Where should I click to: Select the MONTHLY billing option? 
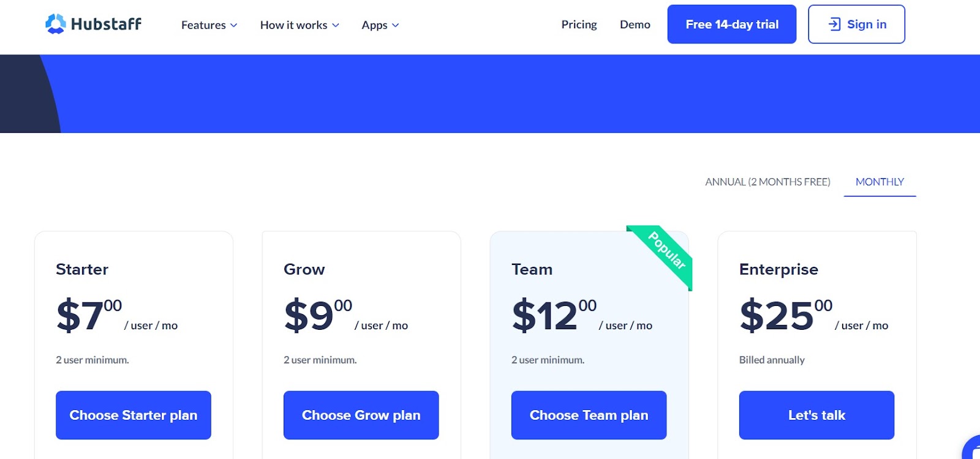(x=879, y=181)
